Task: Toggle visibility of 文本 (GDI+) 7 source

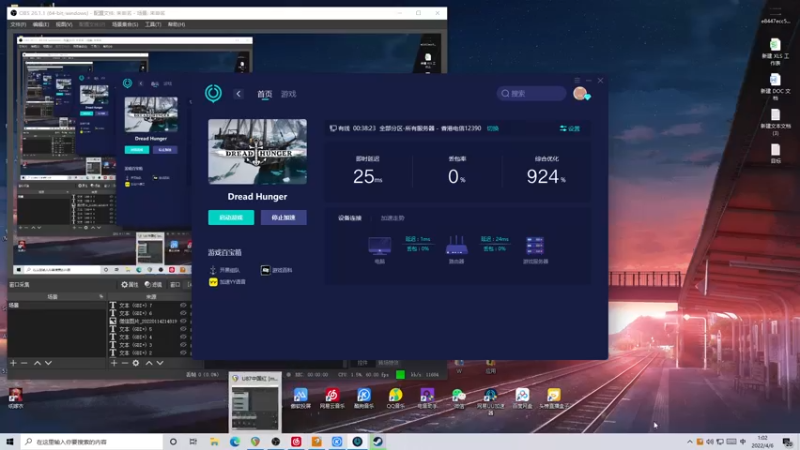Action: tap(183, 305)
